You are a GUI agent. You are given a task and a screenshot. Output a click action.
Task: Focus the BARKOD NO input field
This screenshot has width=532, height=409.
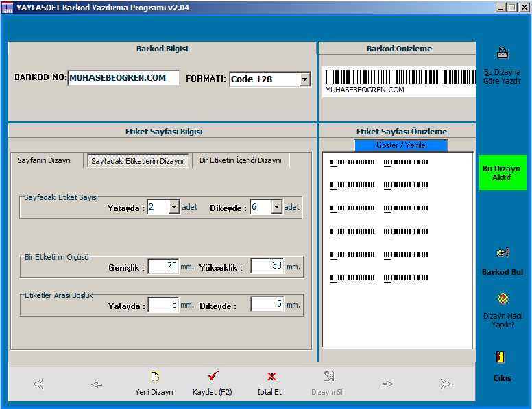click(123, 78)
